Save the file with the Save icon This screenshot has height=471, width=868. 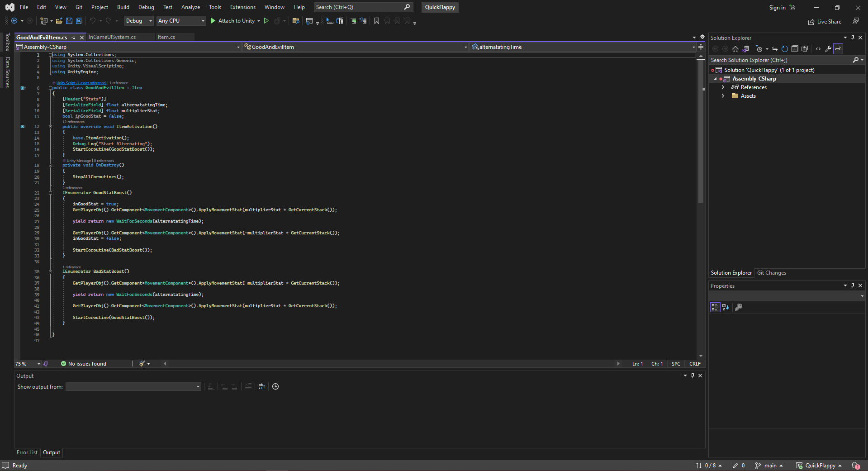[x=69, y=21]
